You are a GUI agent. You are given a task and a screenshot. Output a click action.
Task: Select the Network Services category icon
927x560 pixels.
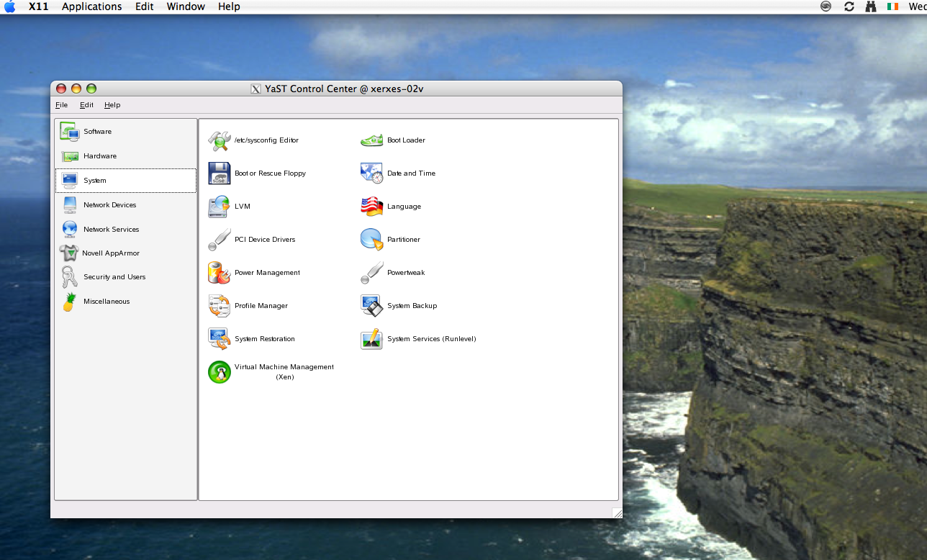[x=70, y=230]
